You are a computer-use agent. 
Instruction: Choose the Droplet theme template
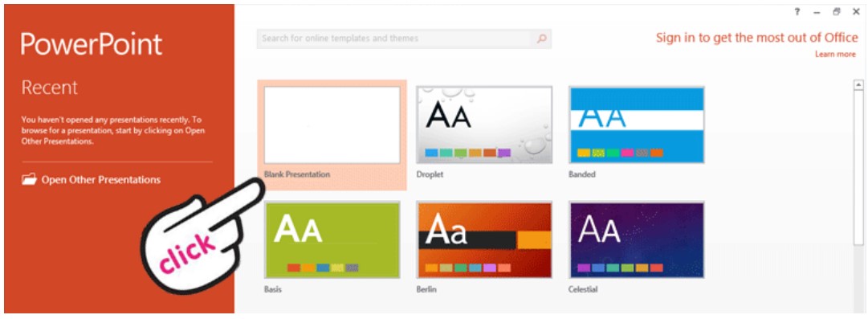(484, 125)
